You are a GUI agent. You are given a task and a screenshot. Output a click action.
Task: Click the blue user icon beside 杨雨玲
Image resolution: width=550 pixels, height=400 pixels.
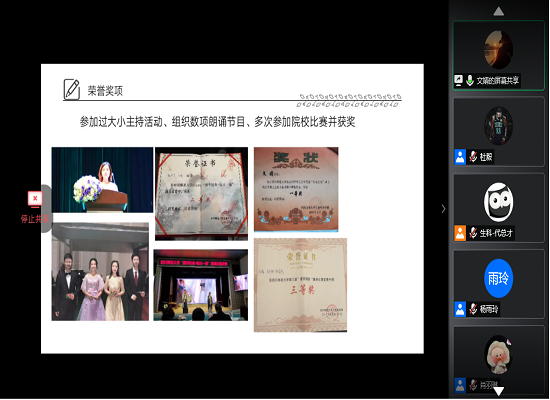tap(460, 309)
